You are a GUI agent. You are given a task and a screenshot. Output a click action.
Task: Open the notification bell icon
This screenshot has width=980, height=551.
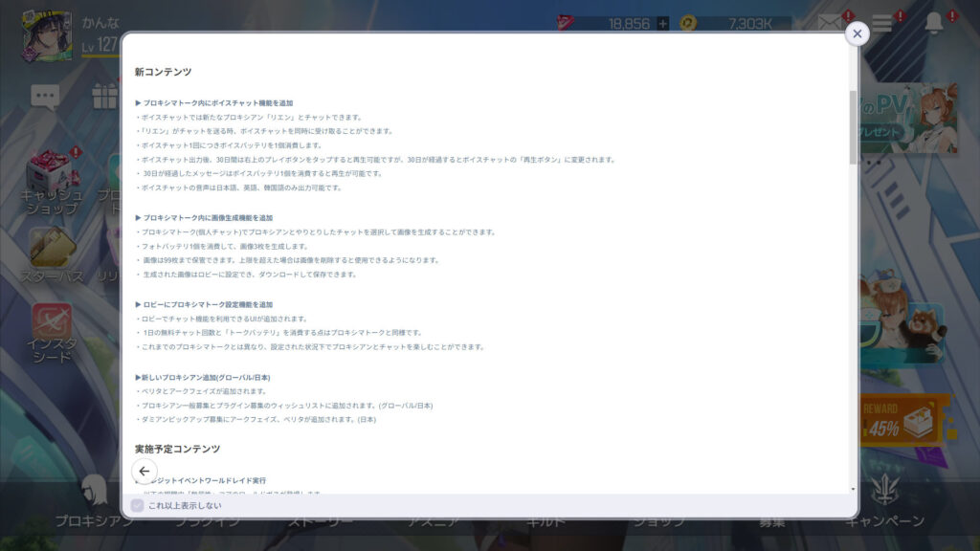[x=934, y=23]
